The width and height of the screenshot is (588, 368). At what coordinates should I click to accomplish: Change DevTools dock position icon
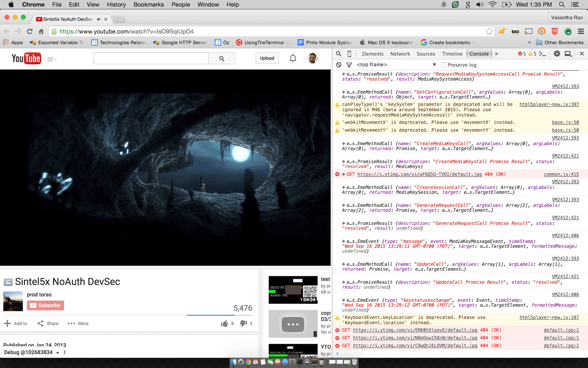coord(568,54)
